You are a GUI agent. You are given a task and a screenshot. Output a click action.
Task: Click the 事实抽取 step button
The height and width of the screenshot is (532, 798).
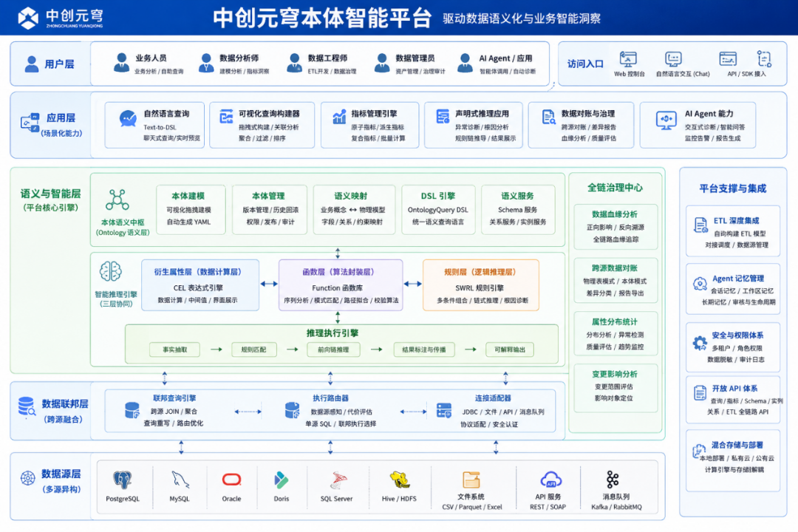point(174,349)
